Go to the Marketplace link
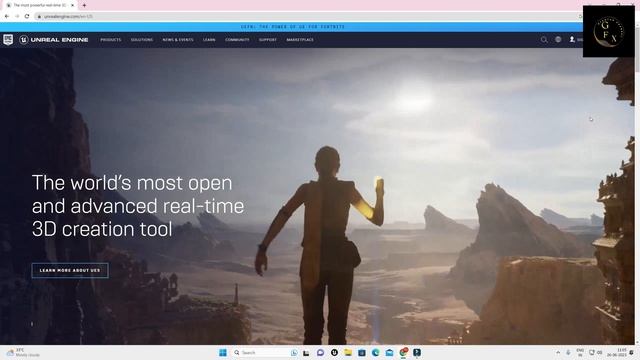640x360 pixels. click(300, 40)
